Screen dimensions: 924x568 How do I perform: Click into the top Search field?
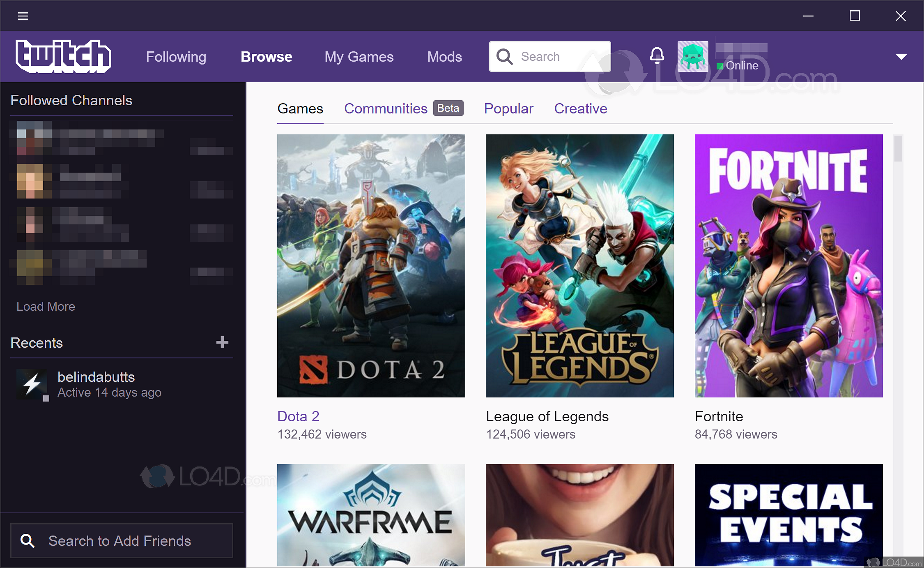pos(550,57)
